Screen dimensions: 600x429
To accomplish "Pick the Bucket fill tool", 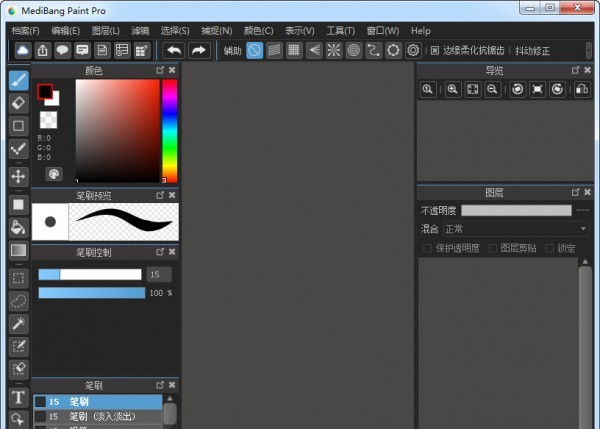I will click(x=18, y=226).
